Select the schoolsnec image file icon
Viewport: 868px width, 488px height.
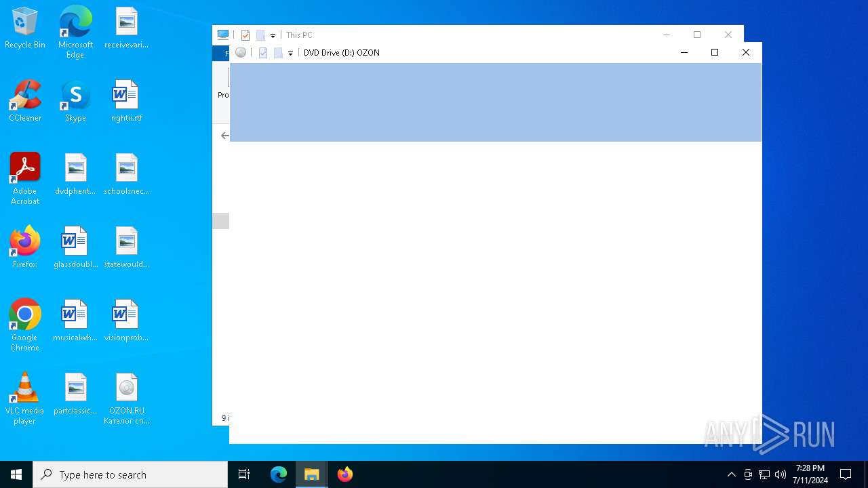tap(126, 175)
